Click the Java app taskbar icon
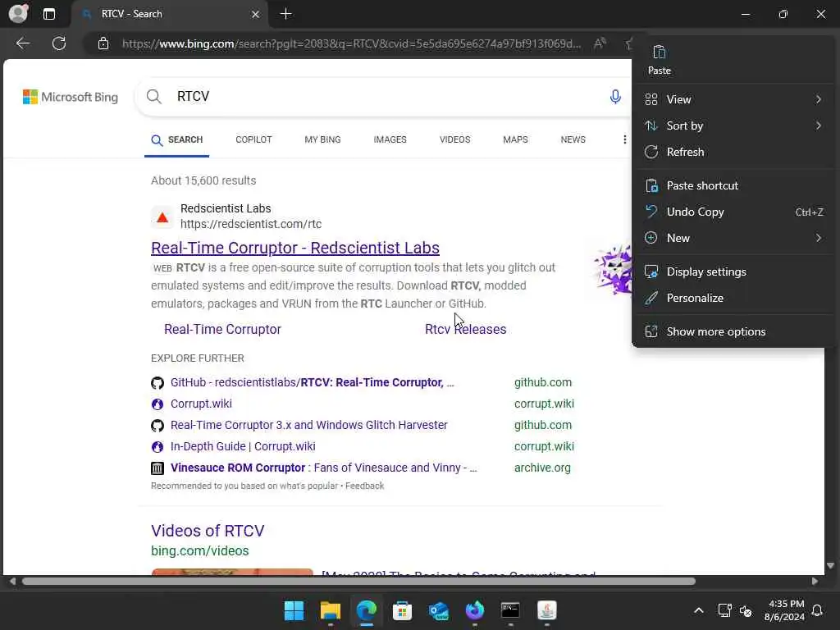Viewport: 840px width, 630px height. pos(547,610)
